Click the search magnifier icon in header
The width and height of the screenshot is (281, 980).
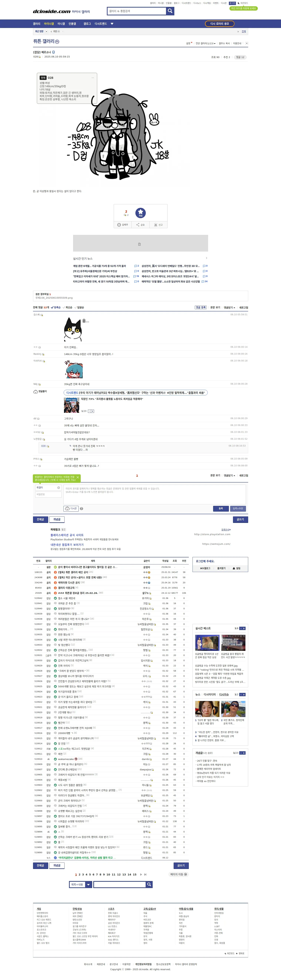170,11
